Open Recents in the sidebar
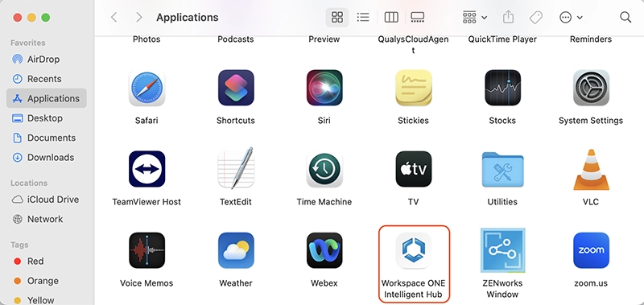Image resolution: width=644 pixels, height=305 pixels. coord(47,79)
